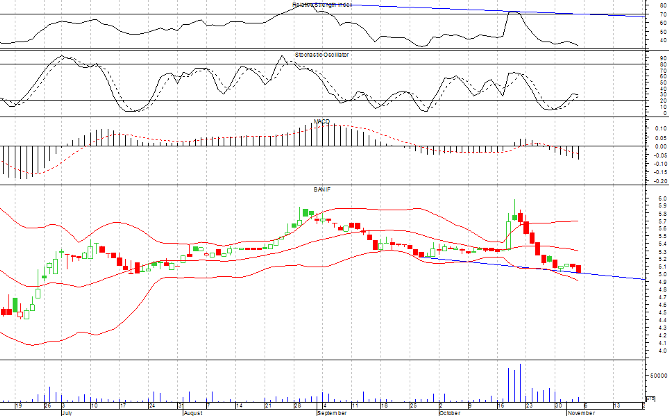Select the July month label

tap(67, 413)
